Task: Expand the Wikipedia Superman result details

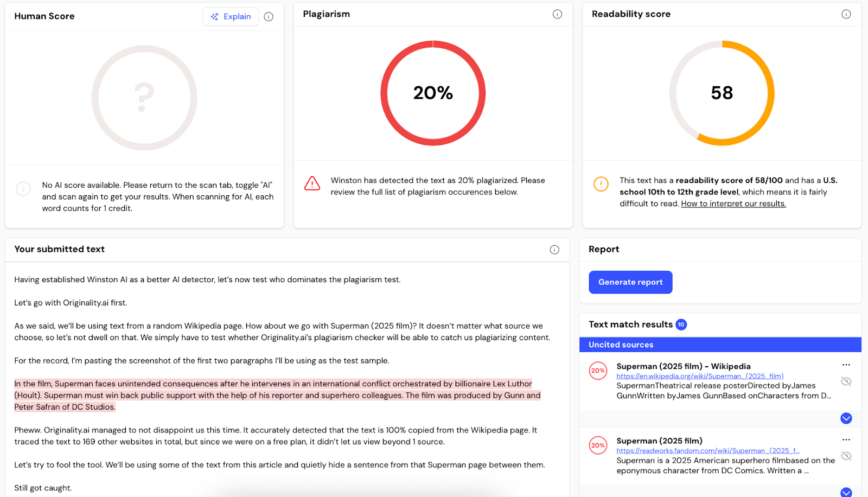Action: coord(846,418)
